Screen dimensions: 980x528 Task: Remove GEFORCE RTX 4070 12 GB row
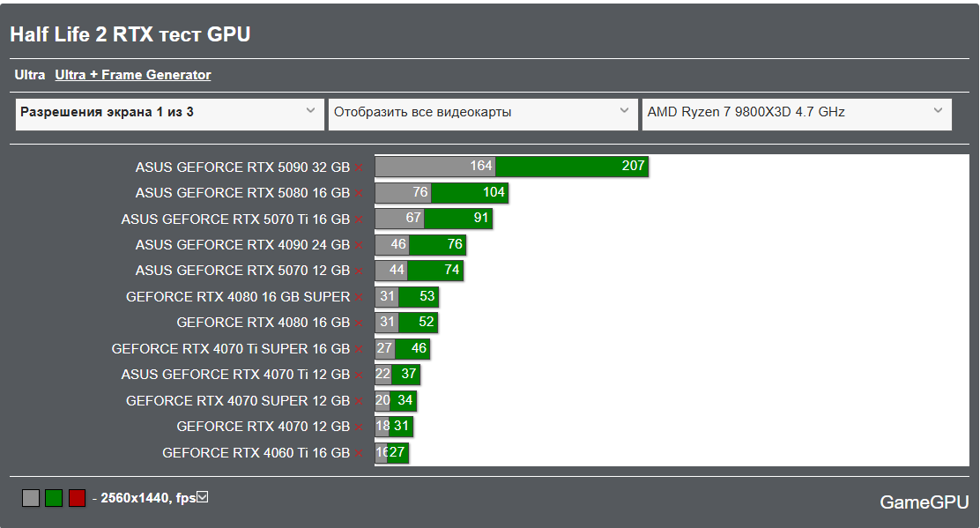pyautogui.click(x=359, y=427)
